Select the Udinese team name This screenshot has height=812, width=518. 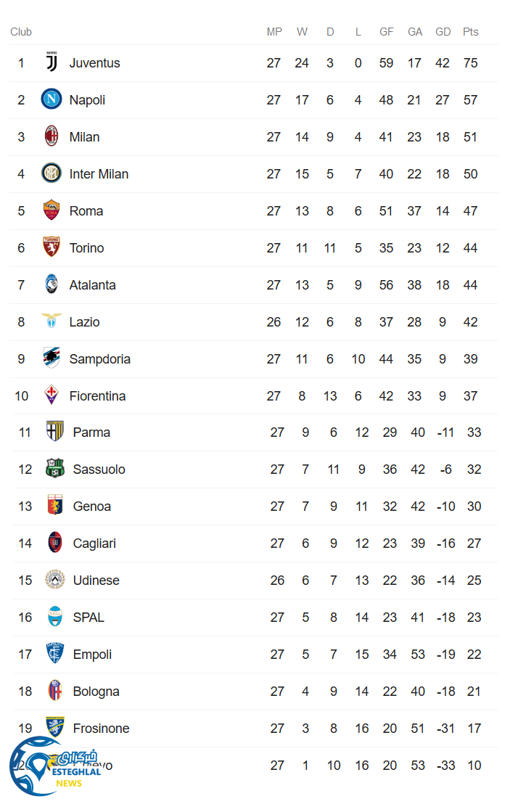tap(96, 581)
